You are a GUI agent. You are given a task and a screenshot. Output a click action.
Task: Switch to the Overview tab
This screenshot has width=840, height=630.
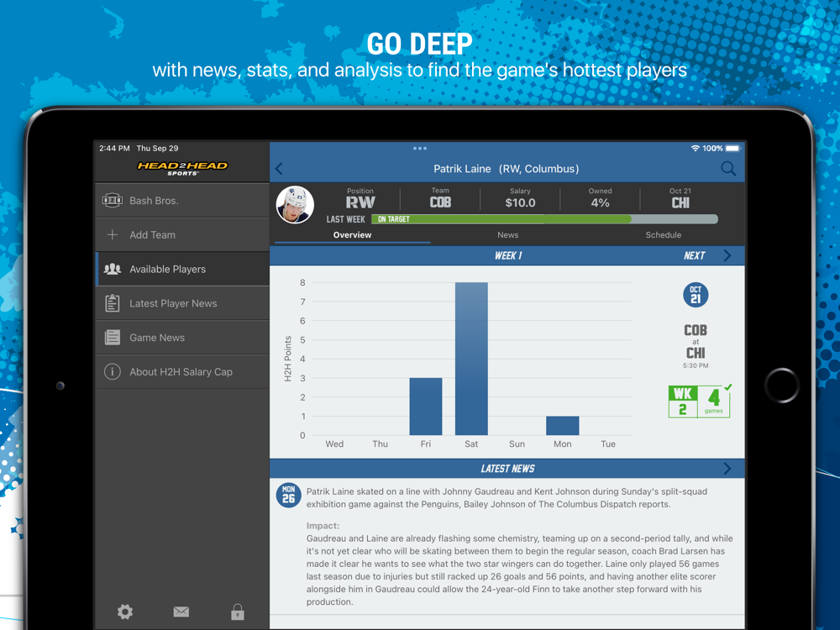(352, 234)
